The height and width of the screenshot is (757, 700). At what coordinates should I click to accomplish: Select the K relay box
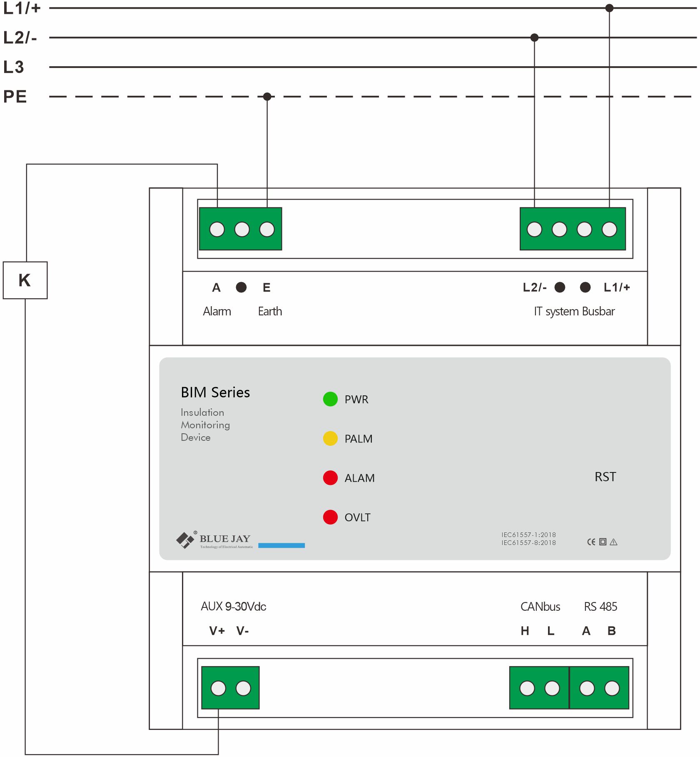pos(25,280)
